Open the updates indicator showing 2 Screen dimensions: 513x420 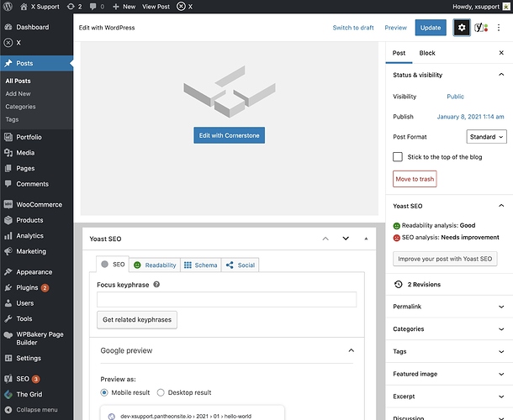pos(74,7)
